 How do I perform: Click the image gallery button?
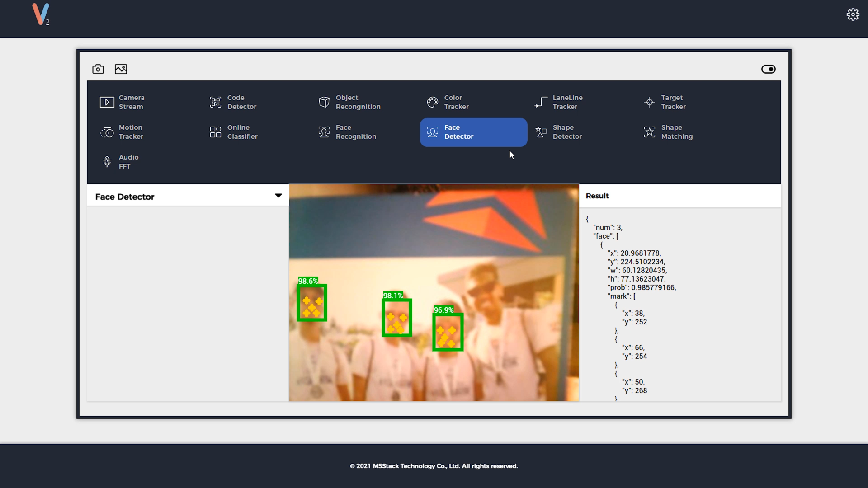[x=121, y=69]
